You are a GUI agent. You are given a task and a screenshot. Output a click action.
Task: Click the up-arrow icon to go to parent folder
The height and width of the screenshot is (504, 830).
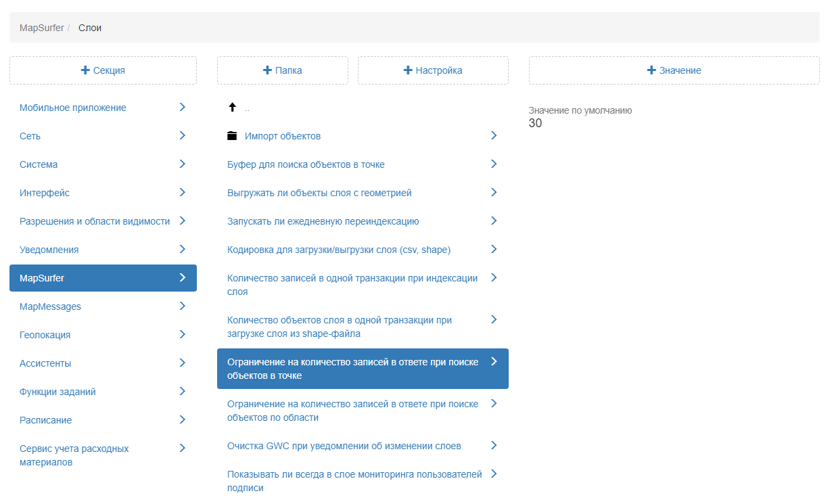232,107
